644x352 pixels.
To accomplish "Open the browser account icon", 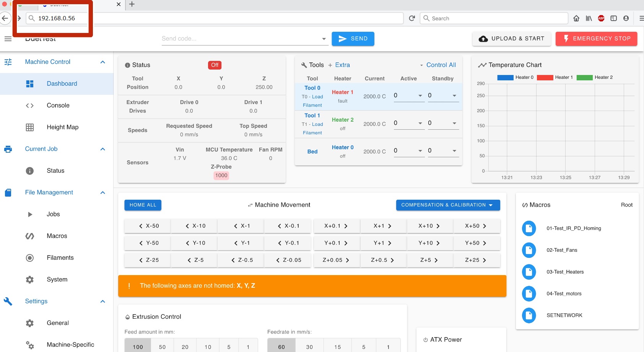I will pyautogui.click(x=626, y=18).
